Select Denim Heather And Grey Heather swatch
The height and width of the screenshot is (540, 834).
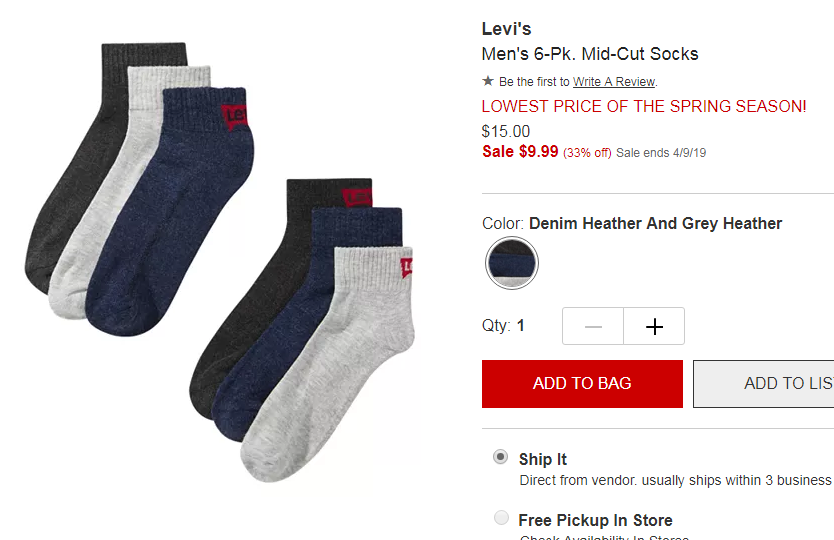(x=512, y=263)
